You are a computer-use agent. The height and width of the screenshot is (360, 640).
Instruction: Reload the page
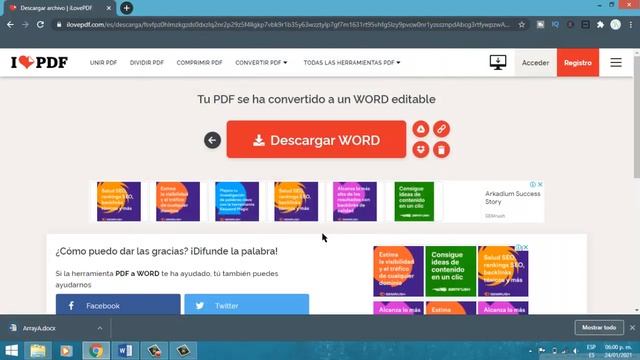(x=40, y=24)
